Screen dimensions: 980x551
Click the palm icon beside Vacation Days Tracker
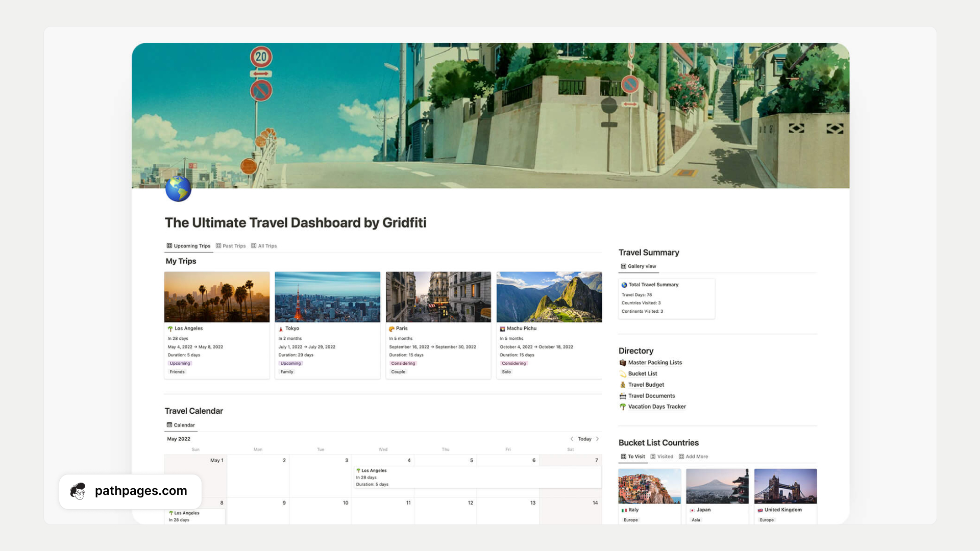623,407
